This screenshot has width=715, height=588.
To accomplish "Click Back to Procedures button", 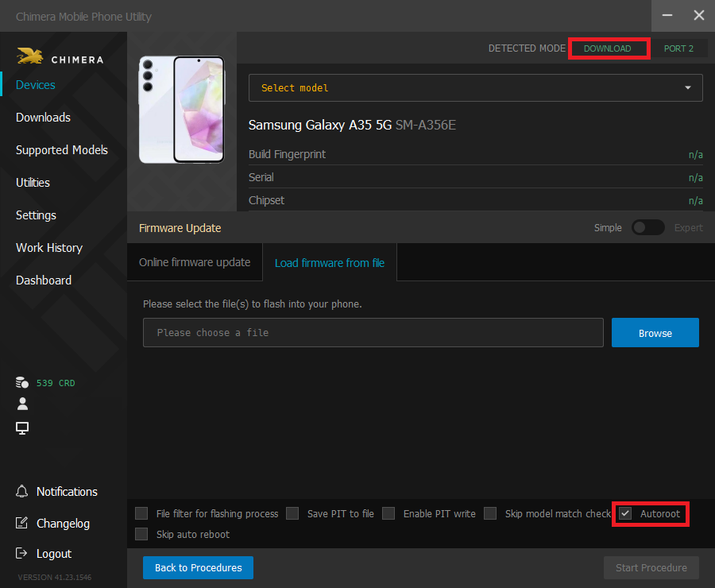I will point(198,567).
